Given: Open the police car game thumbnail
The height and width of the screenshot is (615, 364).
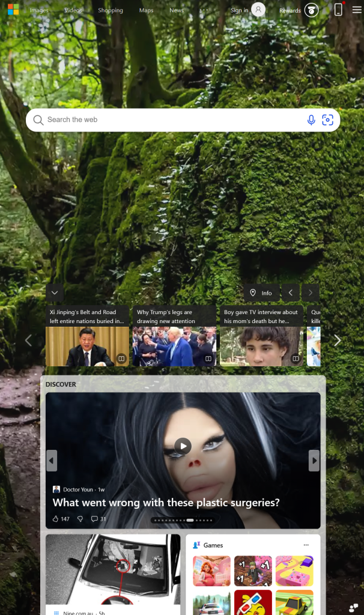Looking at the screenshot, I should [211, 602].
